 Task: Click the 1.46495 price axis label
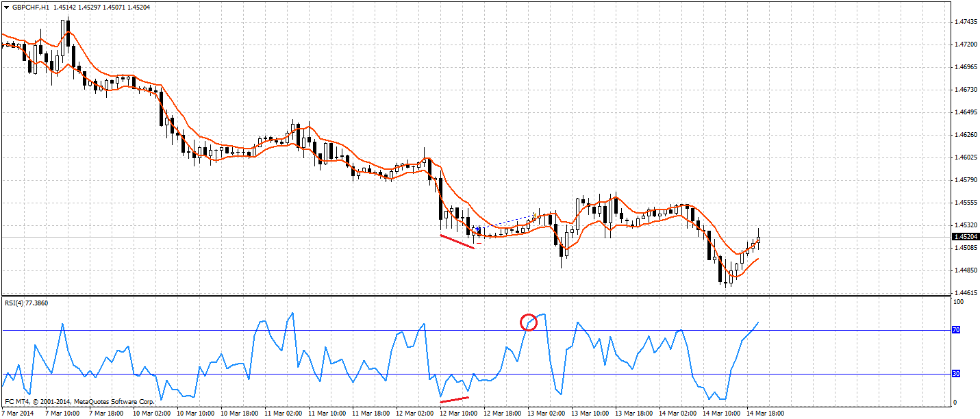(965, 112)
